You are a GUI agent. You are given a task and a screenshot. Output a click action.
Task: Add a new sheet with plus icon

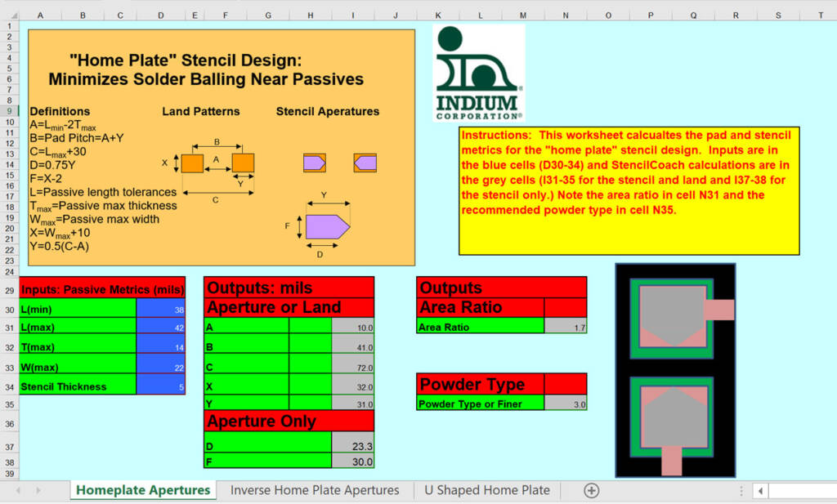pyautogui.click(x=592, y=490)
